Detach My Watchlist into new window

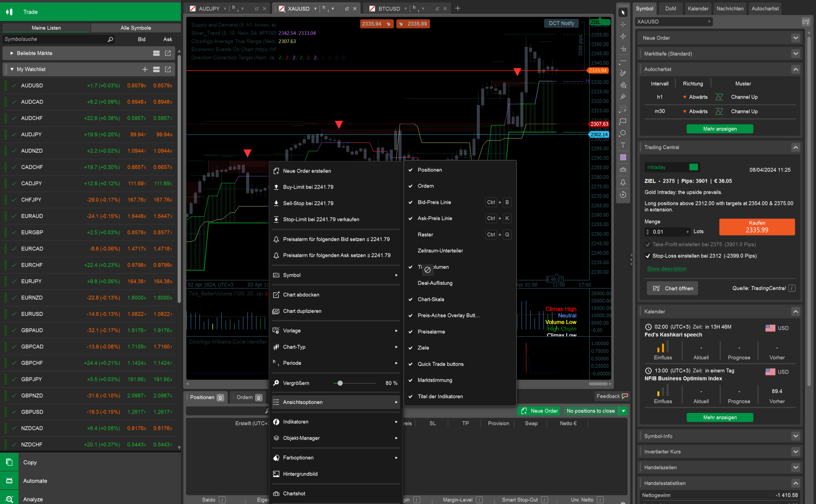[x=168, y=69]
